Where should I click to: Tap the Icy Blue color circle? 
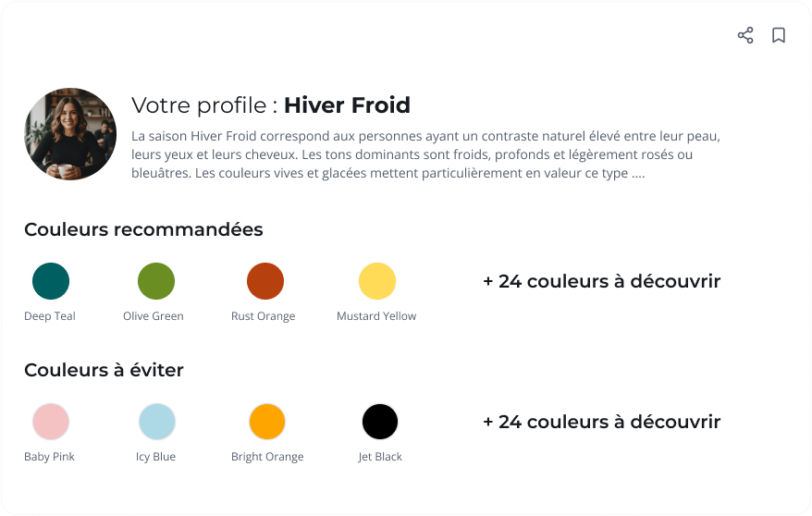157,422
